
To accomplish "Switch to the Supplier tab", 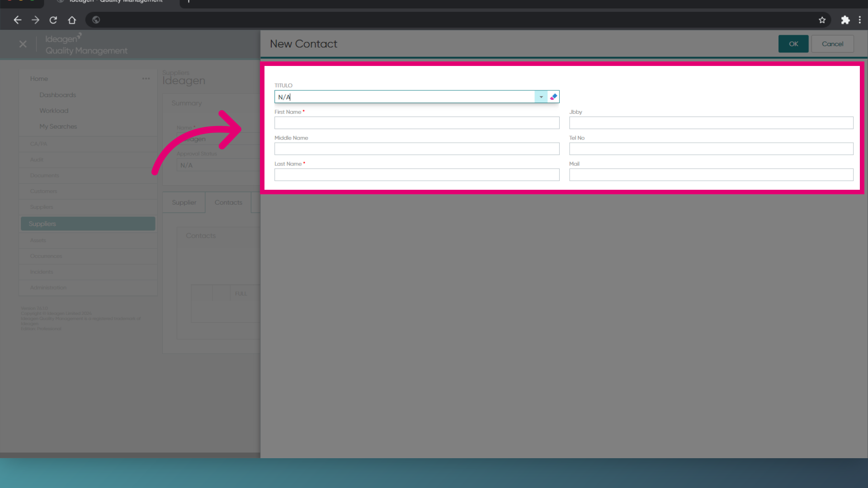I will coord(184,202).
